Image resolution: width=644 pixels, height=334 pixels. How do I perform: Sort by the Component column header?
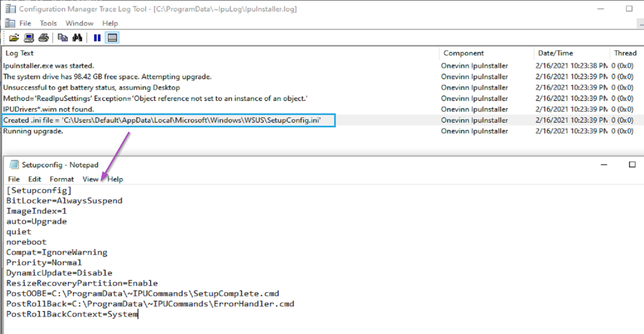pyautogui.click(x=464, y=53)
